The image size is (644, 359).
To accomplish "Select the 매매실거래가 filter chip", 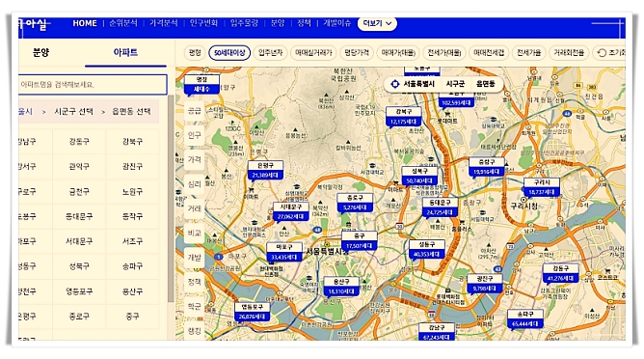I will point(313,53).
